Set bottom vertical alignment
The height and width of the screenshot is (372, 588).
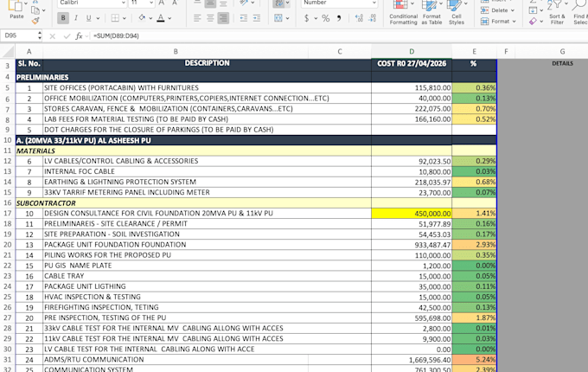click(223, 3)
